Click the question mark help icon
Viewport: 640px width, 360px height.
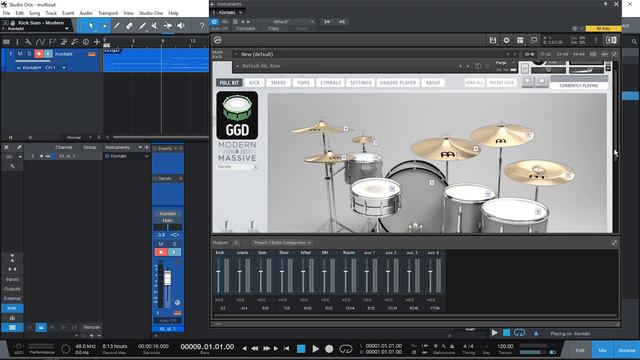click(202, 26)
